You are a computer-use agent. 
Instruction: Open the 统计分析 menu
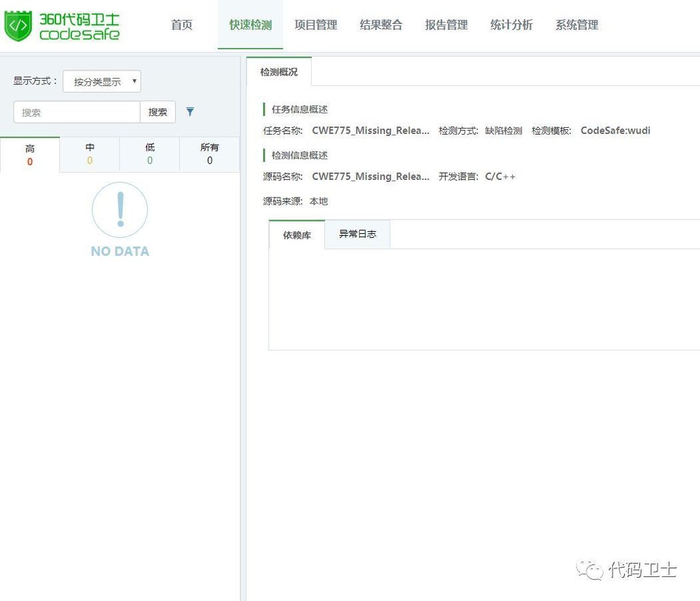[511, 25]
